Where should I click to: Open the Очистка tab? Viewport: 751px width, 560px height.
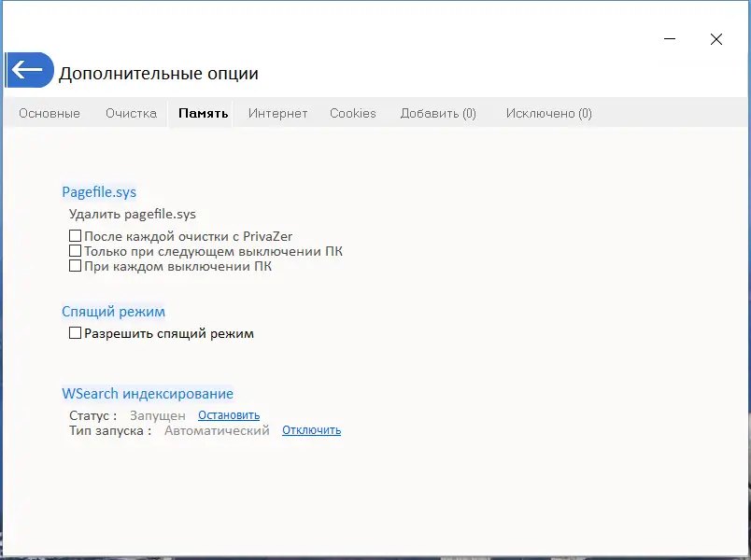pos(131,112)
